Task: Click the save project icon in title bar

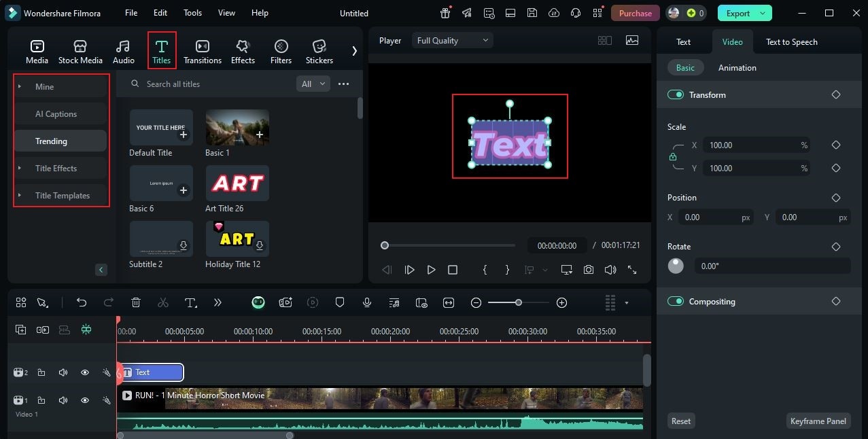Action: [x=532, y=13]
